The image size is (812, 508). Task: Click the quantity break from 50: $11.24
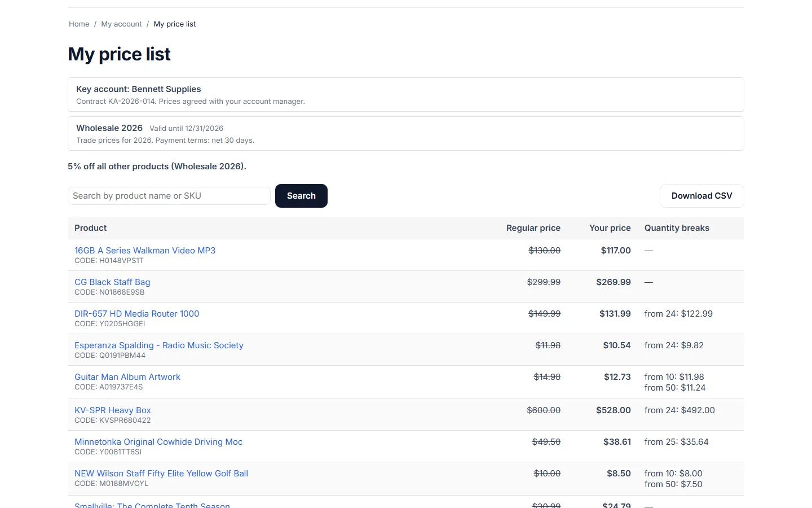point(675,388)
